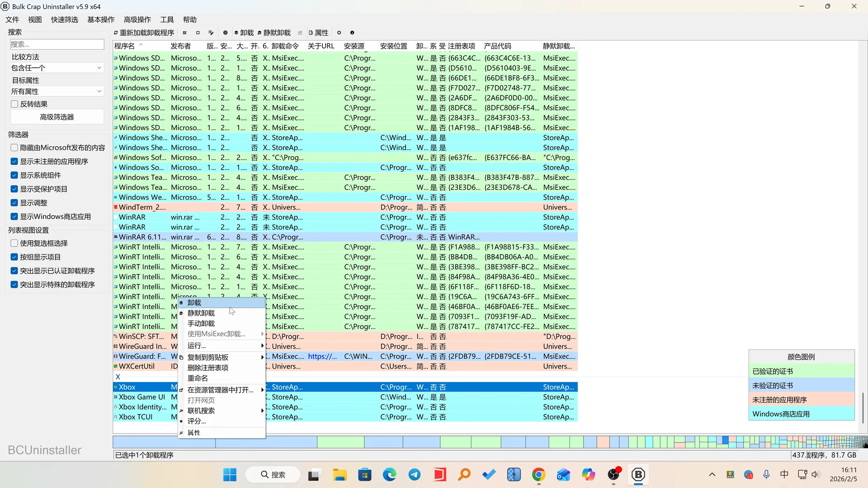Enable 使用复选框选择 option
The width and height of the screenshot is (868, 488).
coord(14,243)
